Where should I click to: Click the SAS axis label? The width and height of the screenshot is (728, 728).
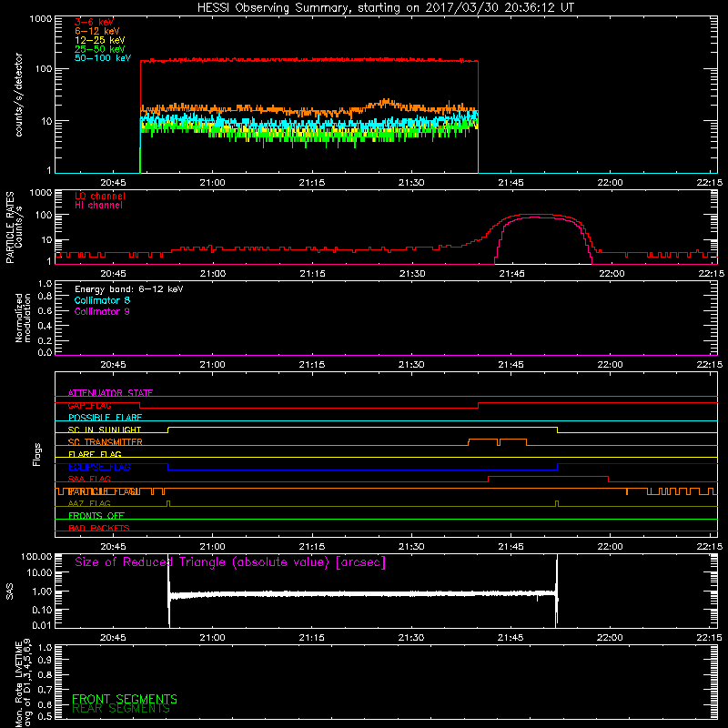tap(9, 591)
